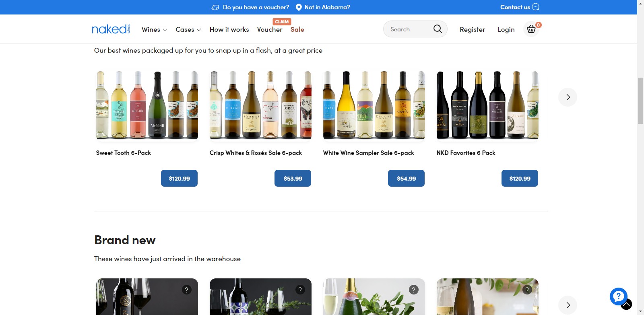
Task: Click the Voucher menu item
Action: [270, 29]
